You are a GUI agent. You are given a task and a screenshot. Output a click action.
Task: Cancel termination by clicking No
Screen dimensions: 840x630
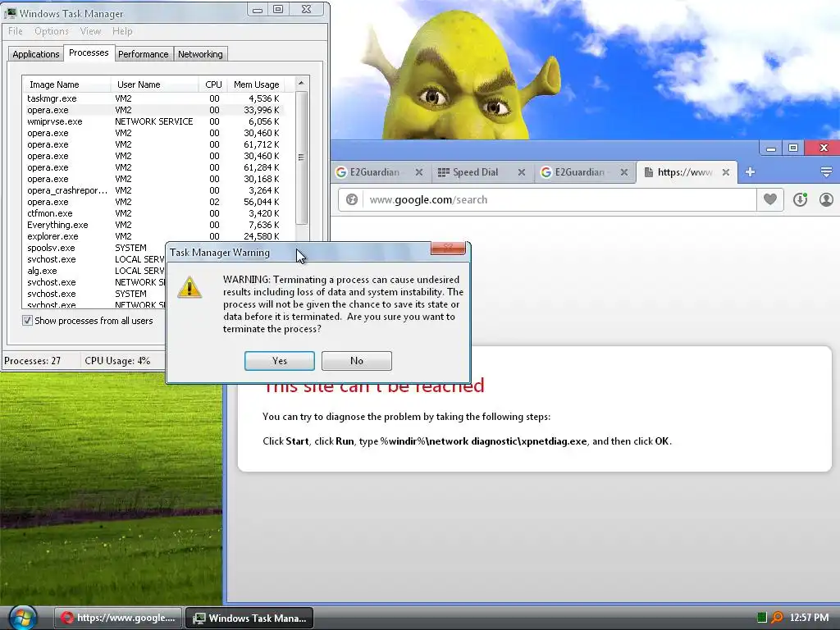[x=356, y=361]
